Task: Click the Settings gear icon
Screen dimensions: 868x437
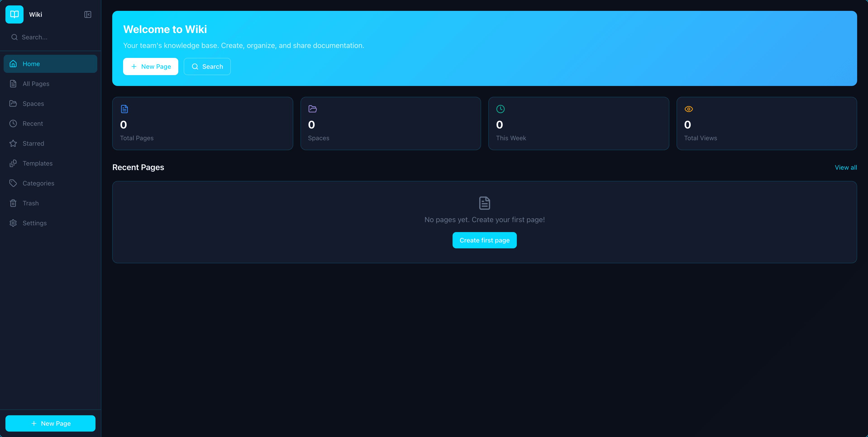Action: click(13, 223)
